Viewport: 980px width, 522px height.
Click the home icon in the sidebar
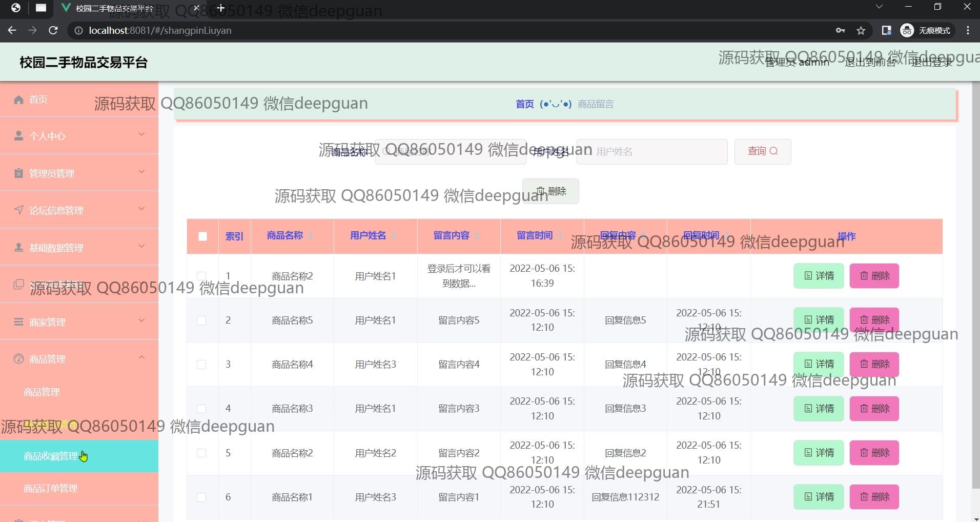[x=19, y=99]
